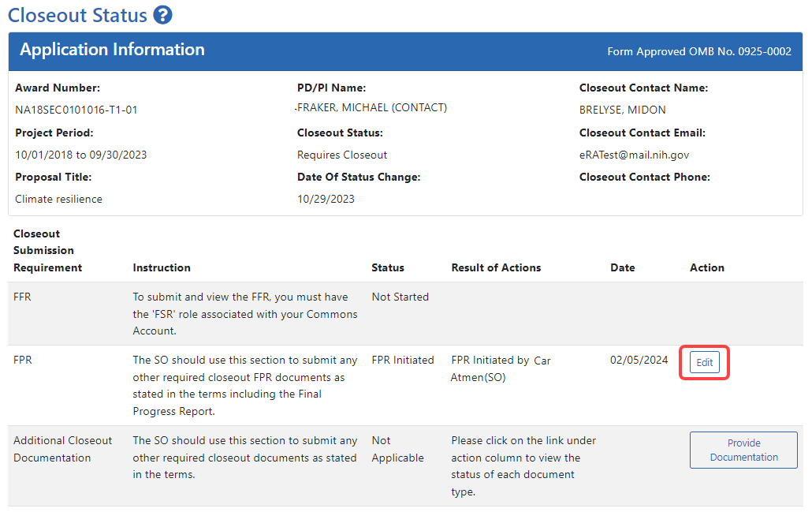Image resolution: width=812 pixels, height=512 pixels.
Task: Select the Climate resilience proposal title
Action: 58,199
